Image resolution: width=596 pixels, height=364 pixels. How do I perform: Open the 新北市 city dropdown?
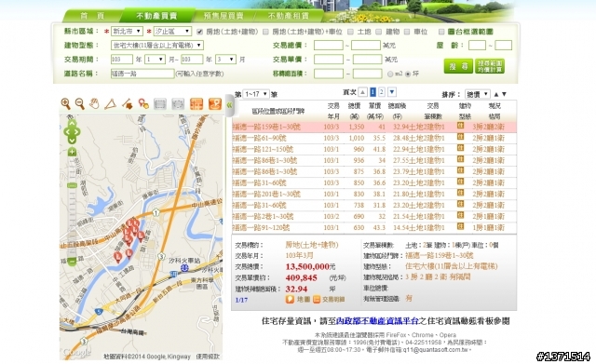127,31
